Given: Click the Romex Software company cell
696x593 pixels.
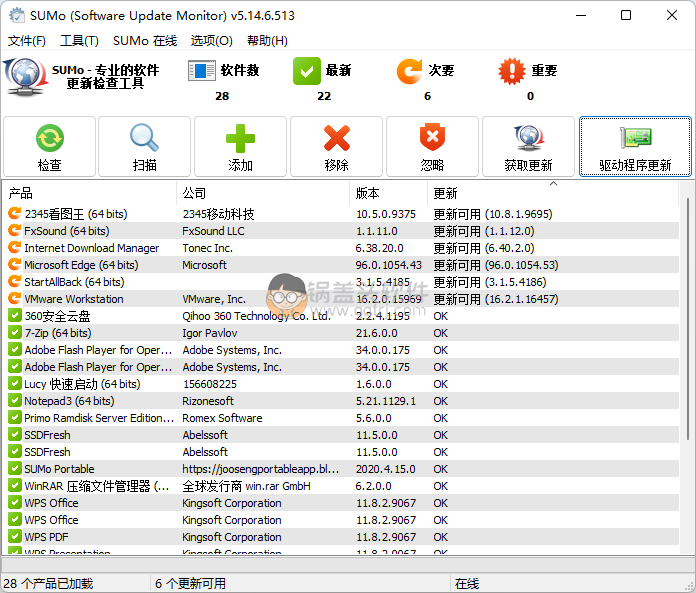Looking at the screenshot, I should pyautogui.click(x=222, y=418).
